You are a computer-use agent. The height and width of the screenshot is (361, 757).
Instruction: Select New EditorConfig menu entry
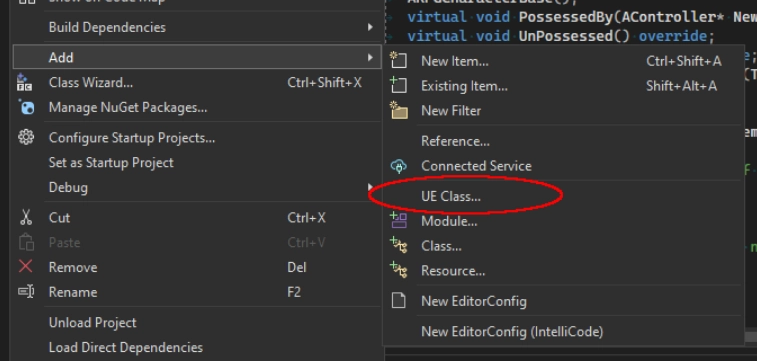click(562, 301)
